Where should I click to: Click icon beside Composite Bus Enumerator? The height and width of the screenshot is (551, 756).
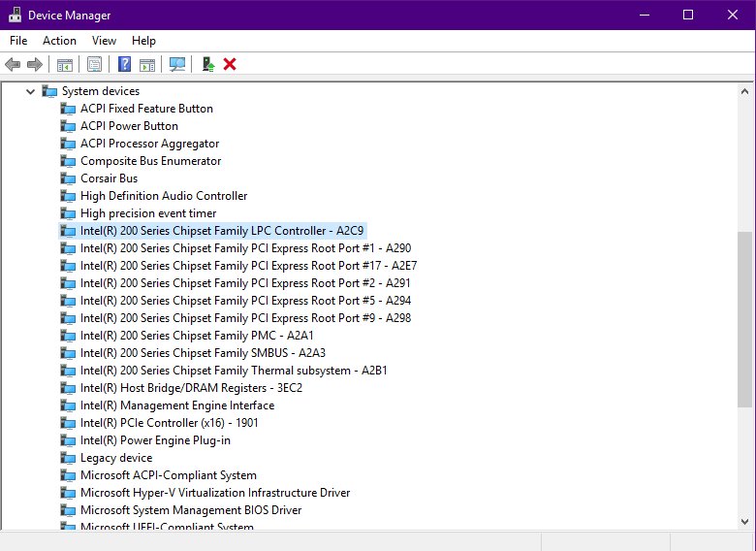pyautogui.click(x=68, y=161)
